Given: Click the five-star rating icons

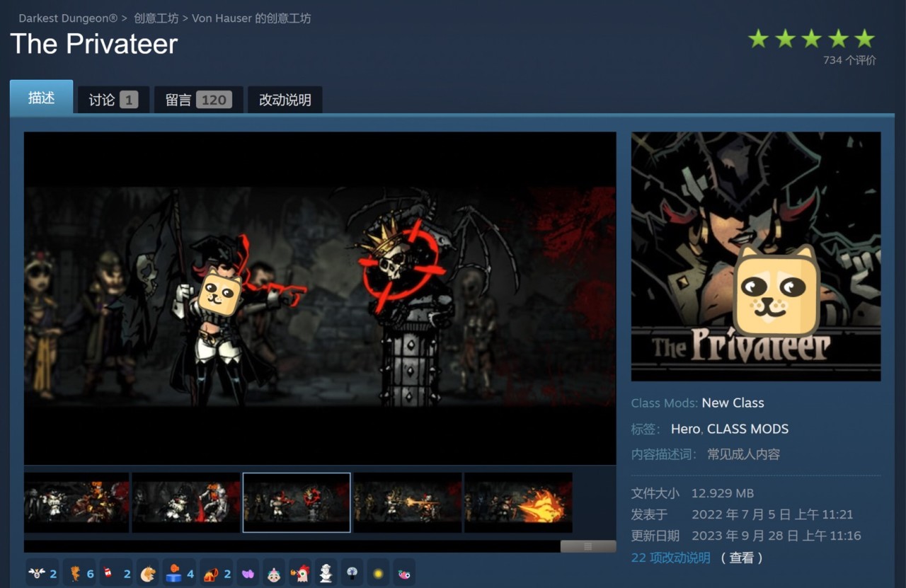Looking at the screenshot, I should click(812, 39).
